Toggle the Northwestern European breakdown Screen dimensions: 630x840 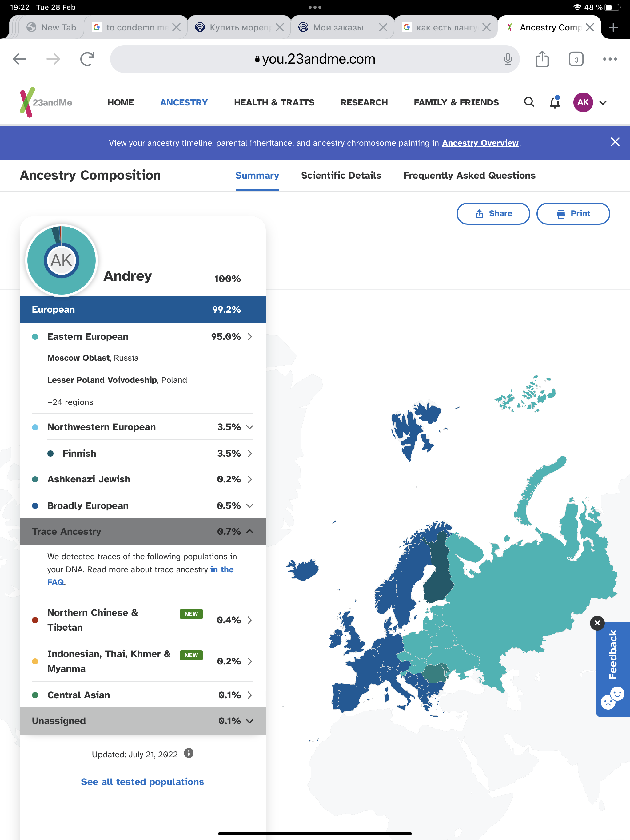[x=250, y=427]
